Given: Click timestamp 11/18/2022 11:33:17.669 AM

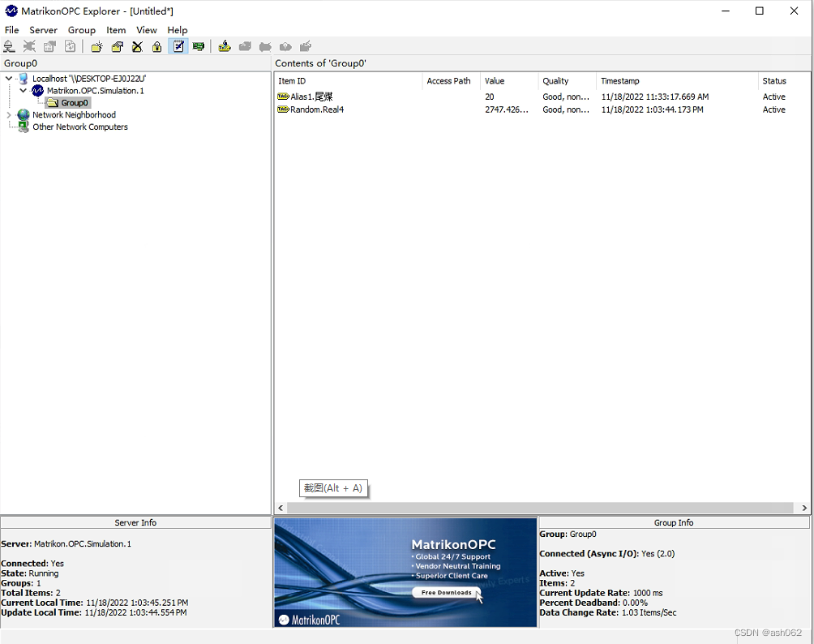Looking at the screenshot, I should pyautogui.click(x=654, y=97).
